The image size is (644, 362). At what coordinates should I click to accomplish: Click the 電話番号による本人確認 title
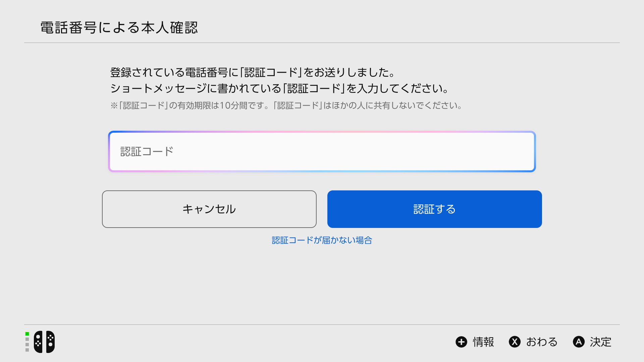tap(119, 28)
